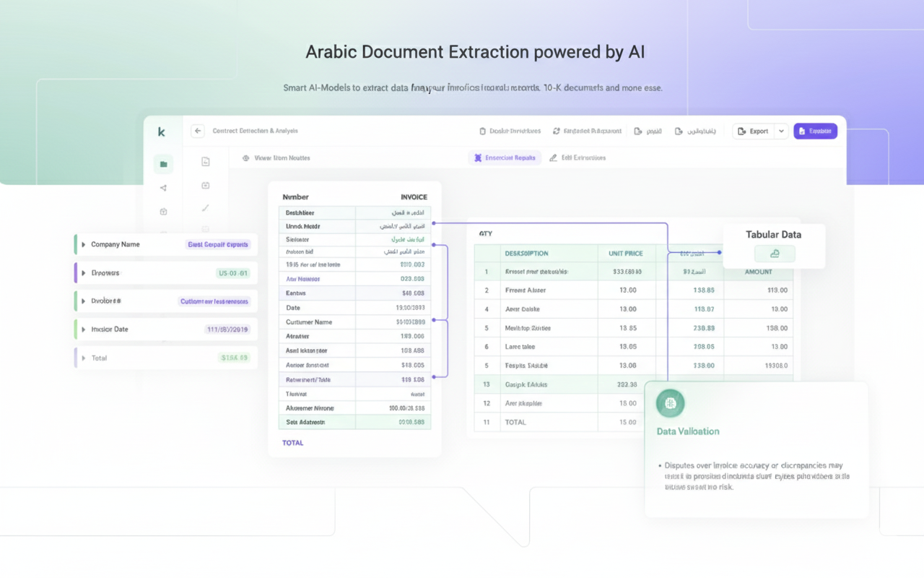Click the share icon in left sidebar
924x578 pixels.
(163, 188)
